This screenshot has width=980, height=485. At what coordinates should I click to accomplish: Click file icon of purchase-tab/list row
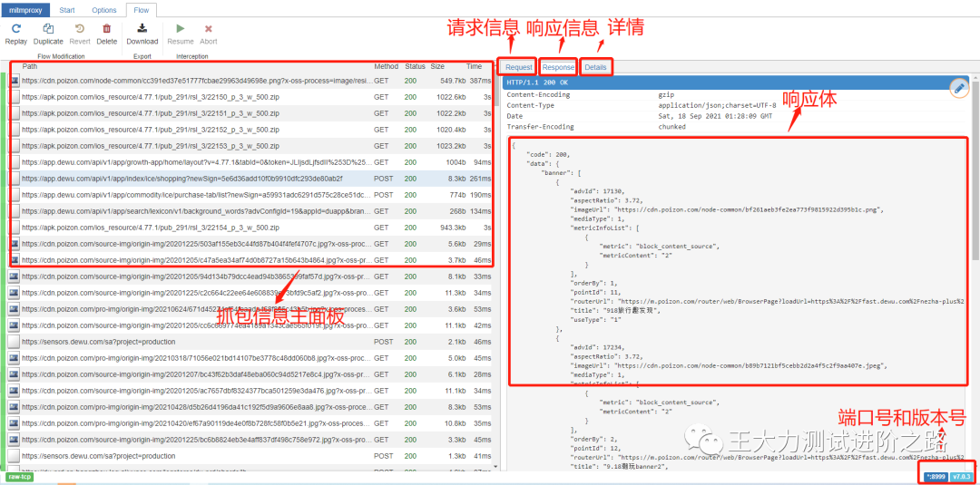pyautogui.click(x=15, y=194)
